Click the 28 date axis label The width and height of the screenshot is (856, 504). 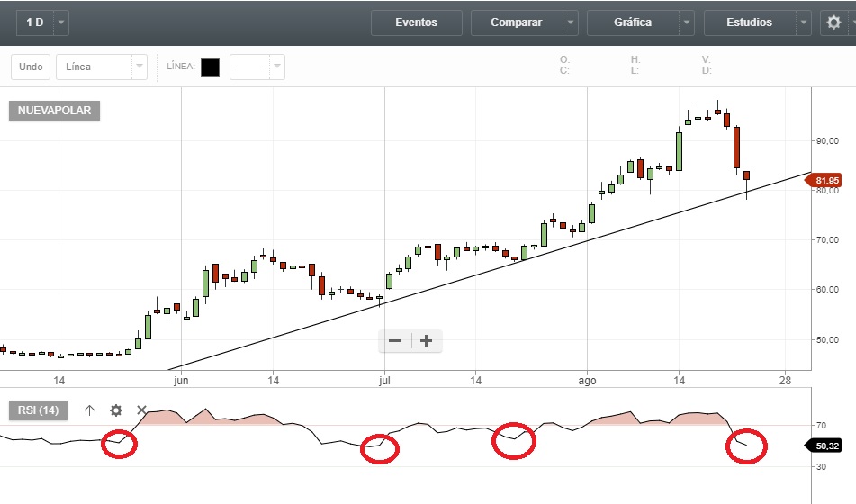(x=785, y=381)
